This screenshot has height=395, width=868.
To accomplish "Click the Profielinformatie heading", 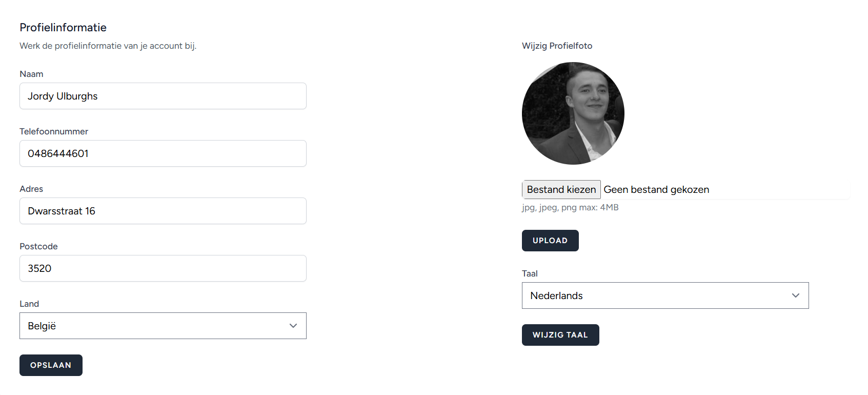I will tap(63, 27).
